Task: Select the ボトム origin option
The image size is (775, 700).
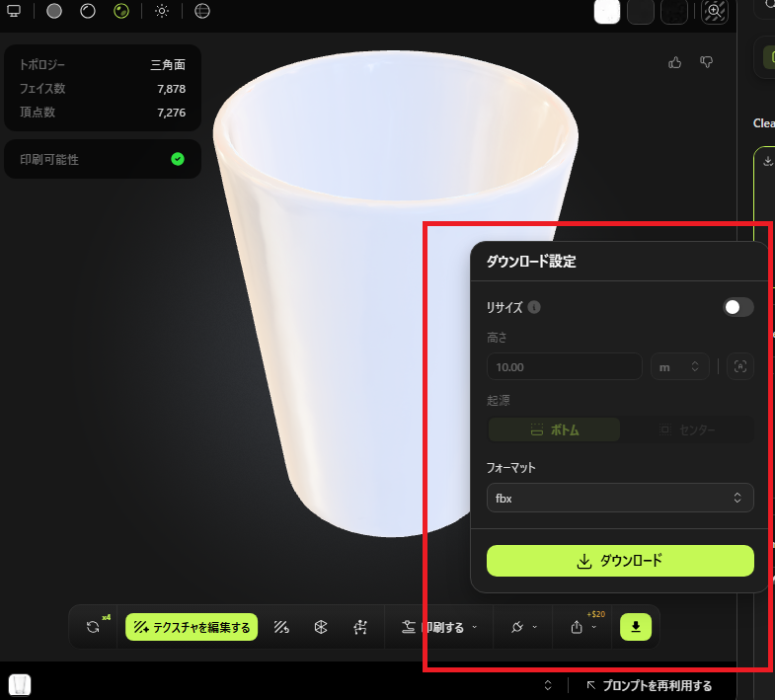Action: point(555,429)
